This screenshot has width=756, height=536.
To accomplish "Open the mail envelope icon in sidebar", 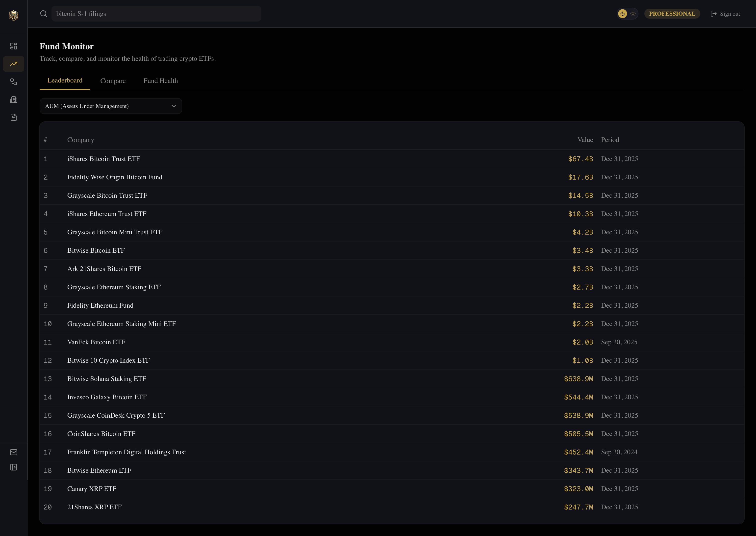I will click(x=14, y=452).
